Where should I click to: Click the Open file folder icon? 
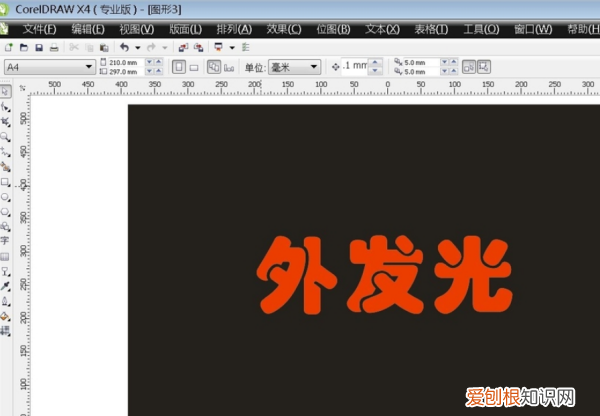[24, 47]
